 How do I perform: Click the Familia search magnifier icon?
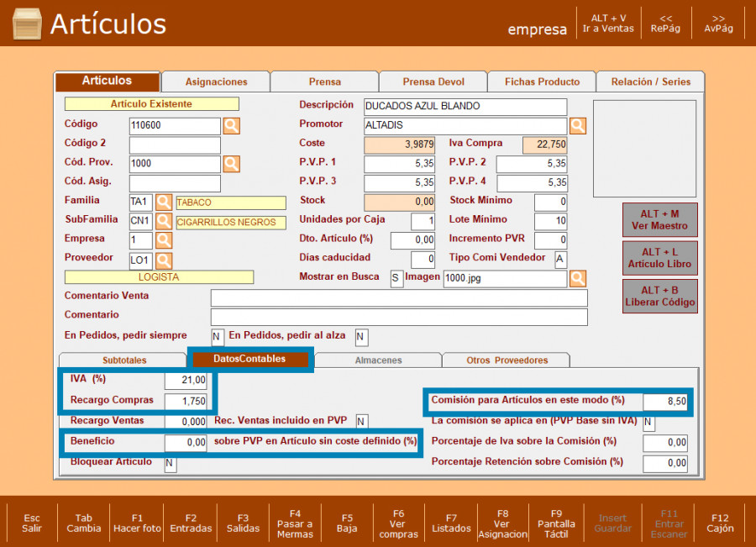(164, 202)
